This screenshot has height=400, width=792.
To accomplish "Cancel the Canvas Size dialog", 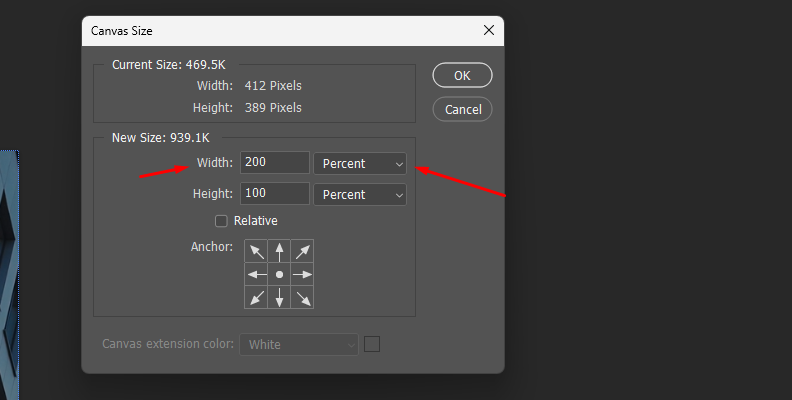I will pos(462,109).
